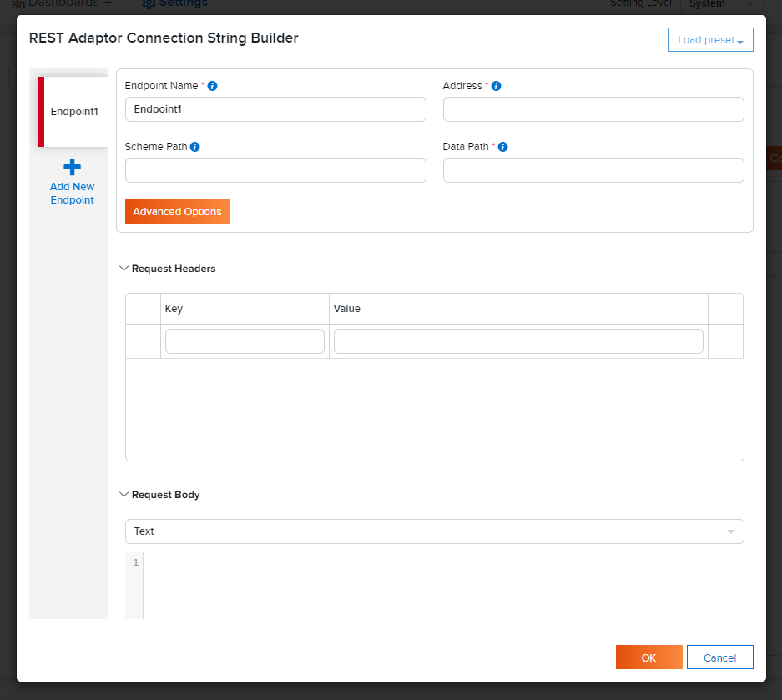Focus the Address input field
The width and height of the screenshot is (782, 700).
[593, 109]
